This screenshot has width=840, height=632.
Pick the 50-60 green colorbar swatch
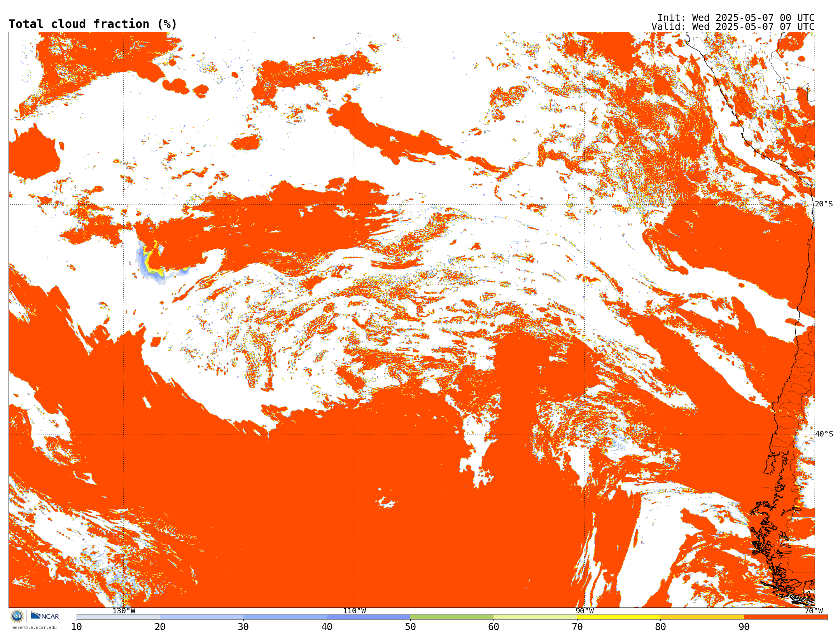(452, 617)
